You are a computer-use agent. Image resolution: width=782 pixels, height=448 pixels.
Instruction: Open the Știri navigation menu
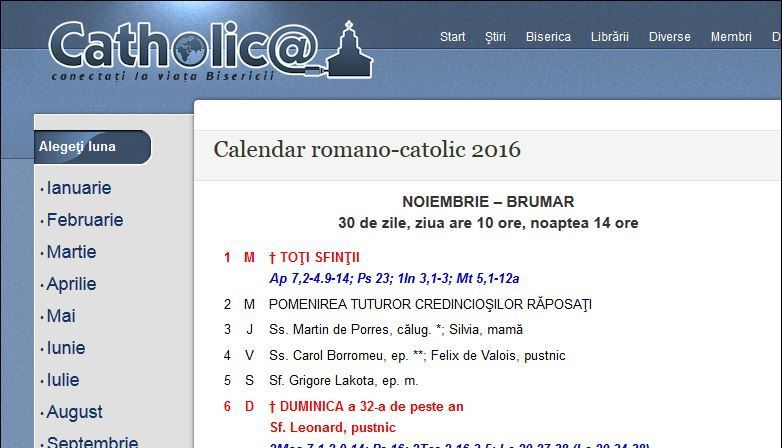pos(495,37)
